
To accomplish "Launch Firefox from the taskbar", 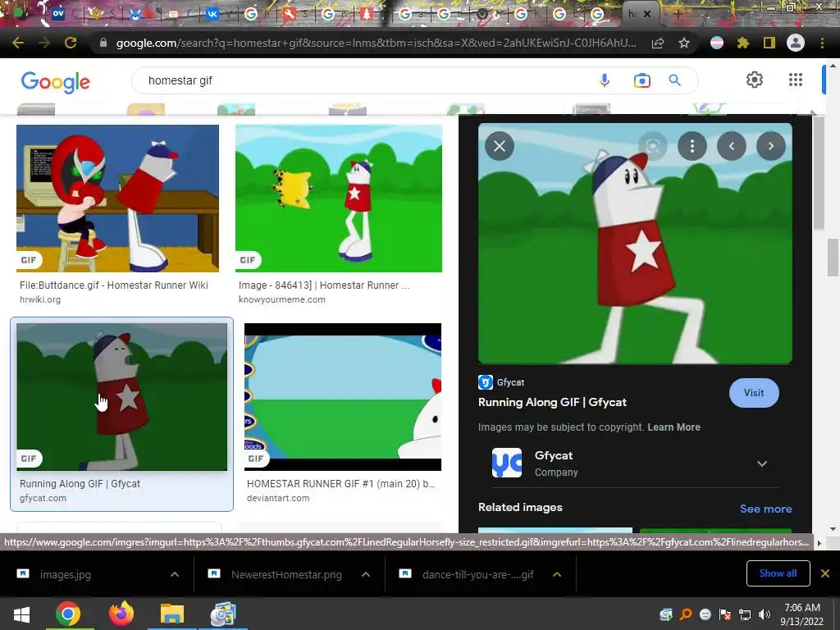I will point(121,614).
